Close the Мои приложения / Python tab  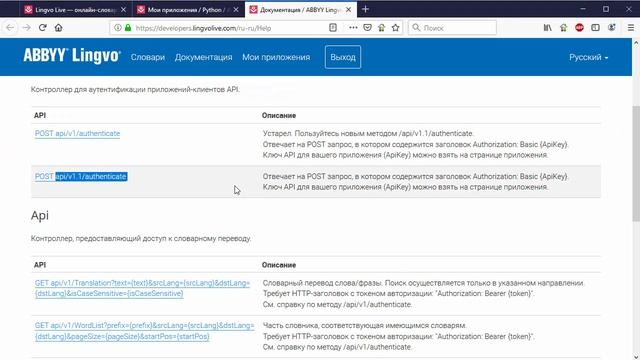236,9
